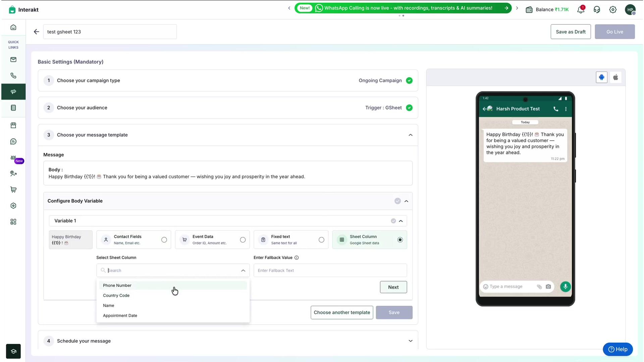The image size is (644, 362).
Task: Collapse the Choose your message template section
Action: tap(411, 135)
